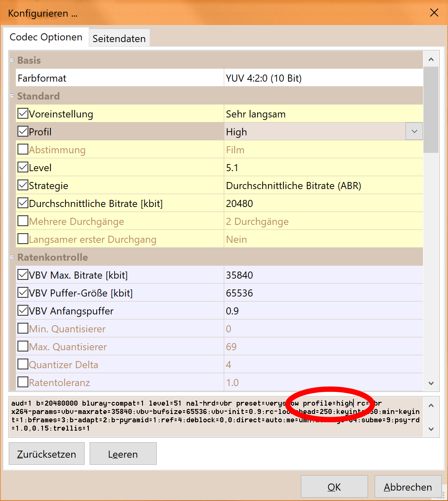Uncheck VBV Max. Bitrate checkbox
Screen dimensions: 448x501
pyautogui.click(x=23, y=275)
